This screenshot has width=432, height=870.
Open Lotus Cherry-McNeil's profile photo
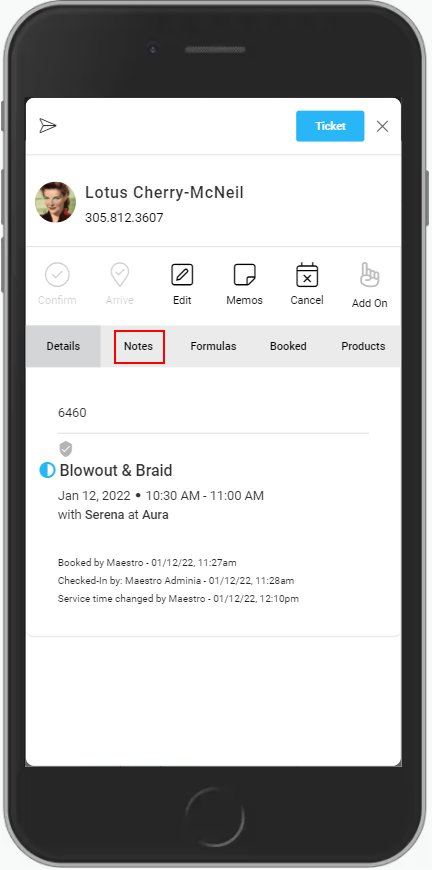point(55,202)
